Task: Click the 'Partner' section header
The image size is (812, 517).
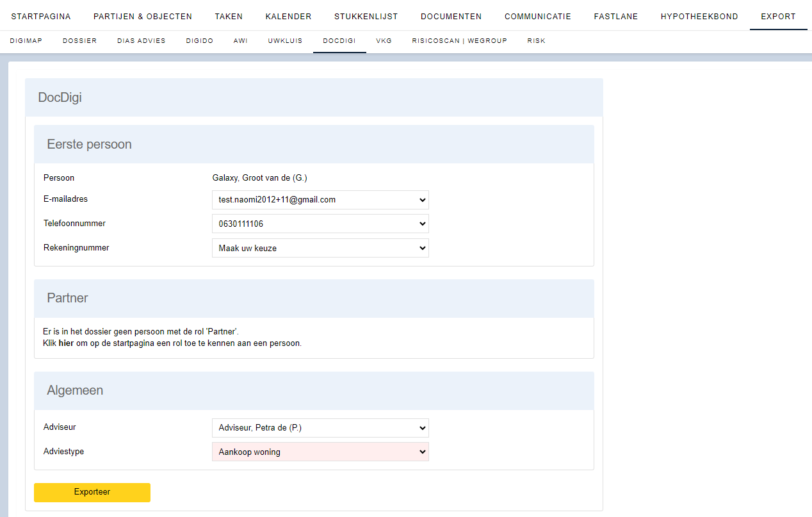Action: (x=314, y=299)
